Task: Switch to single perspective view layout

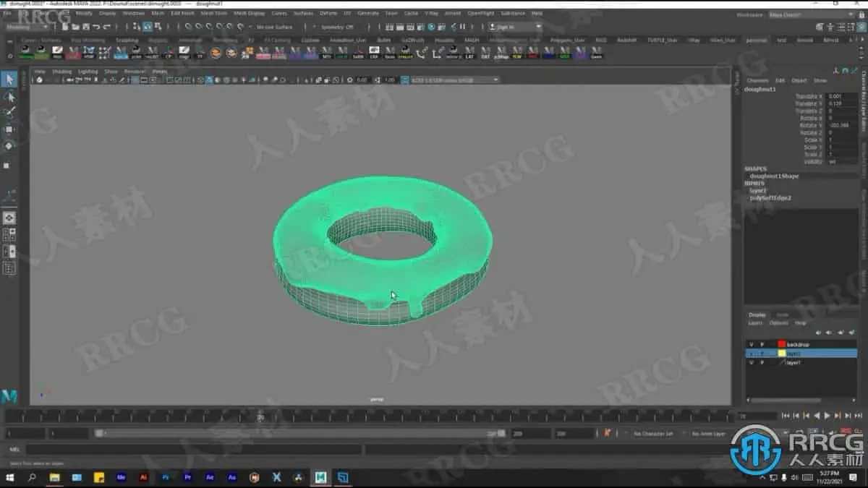Action: point(9,218)
